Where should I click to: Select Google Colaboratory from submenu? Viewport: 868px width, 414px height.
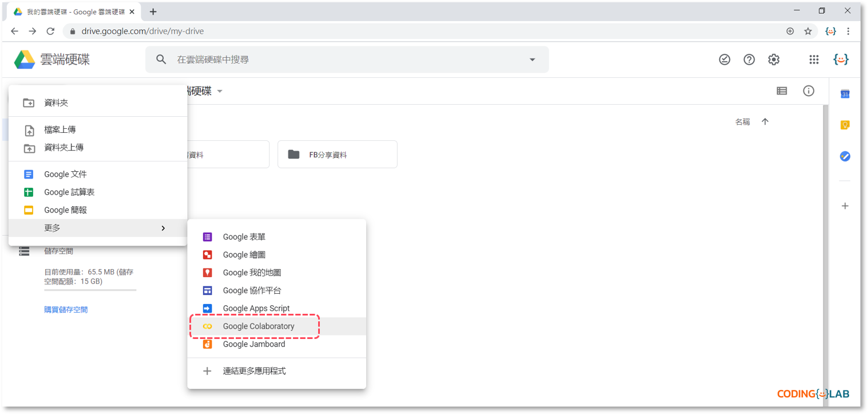click(x=277, y=326)
